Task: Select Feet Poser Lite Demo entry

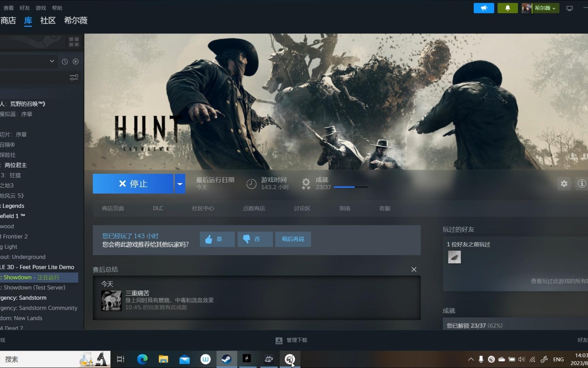Action: 39,267
